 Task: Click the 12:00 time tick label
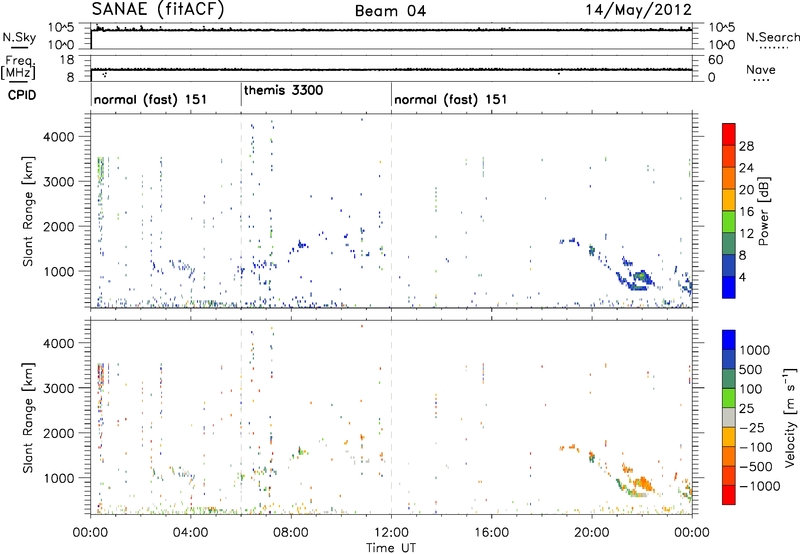tap(391, 533)
